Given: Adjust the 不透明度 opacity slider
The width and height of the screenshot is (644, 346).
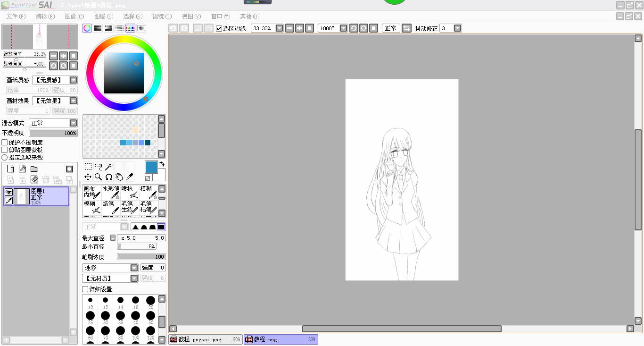Looking at the screenshot, I should point(53,133).
